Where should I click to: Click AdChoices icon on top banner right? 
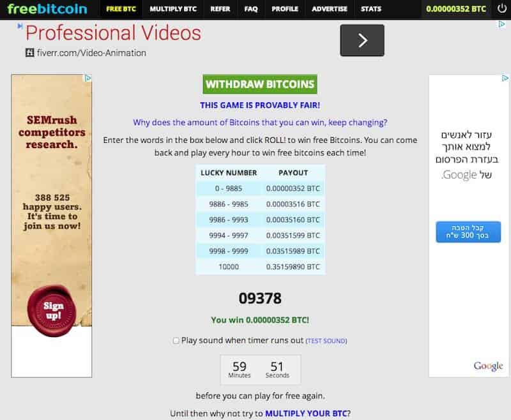(502, 24)
